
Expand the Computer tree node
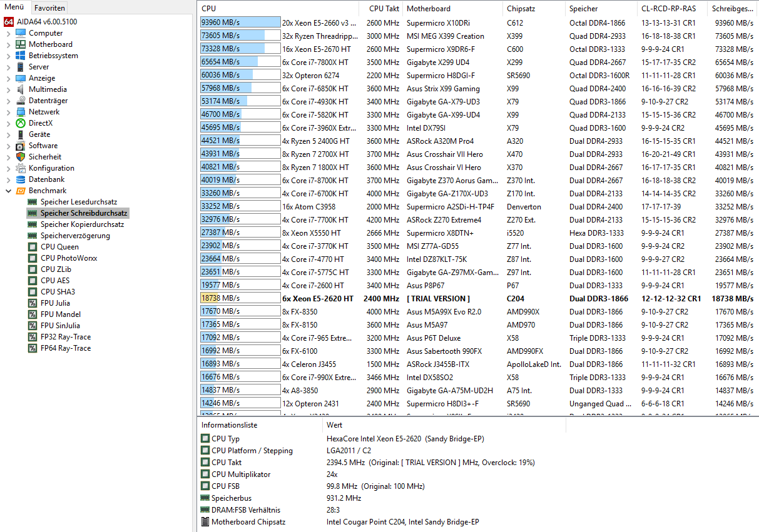click(8, 33)
